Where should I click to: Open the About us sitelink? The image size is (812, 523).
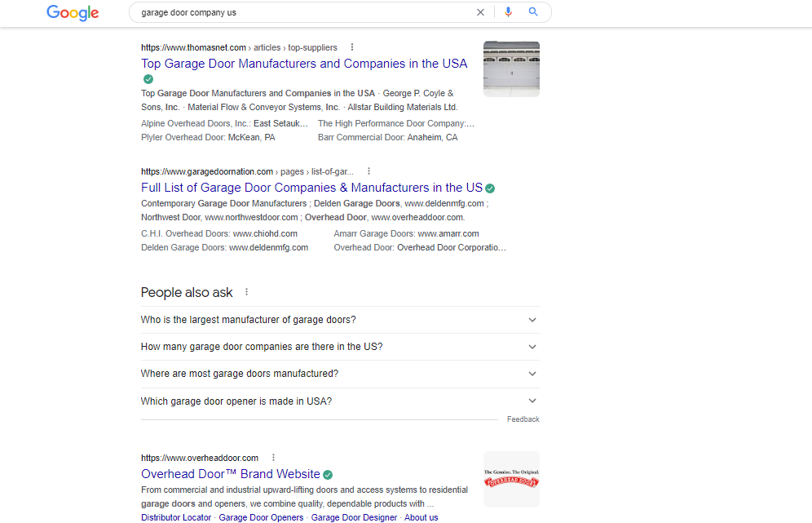tap(421, 517)
